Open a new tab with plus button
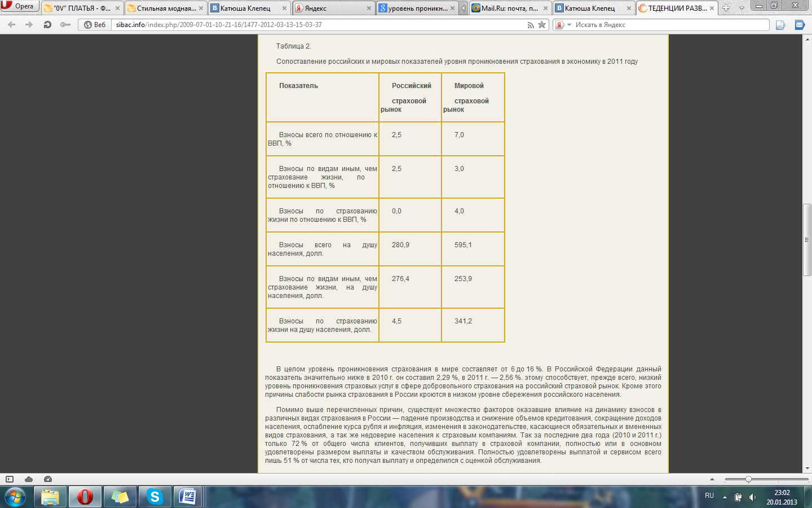Viewport: 812px width, 508px height. (x=726, y=8)
